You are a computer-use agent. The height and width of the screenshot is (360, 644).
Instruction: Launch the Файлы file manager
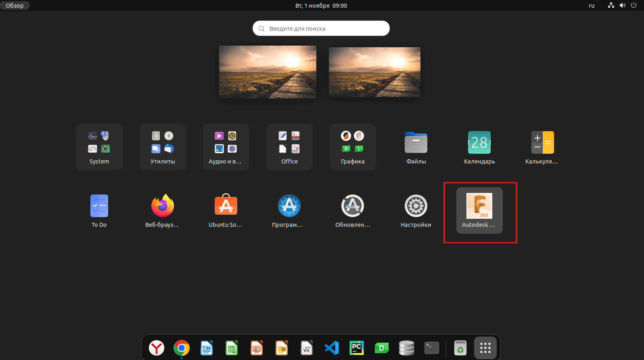tap(416, 147)
